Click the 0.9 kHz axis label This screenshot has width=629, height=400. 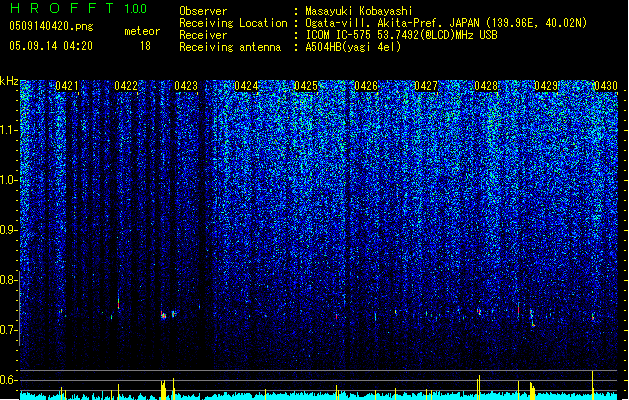(x=9, y=230)
